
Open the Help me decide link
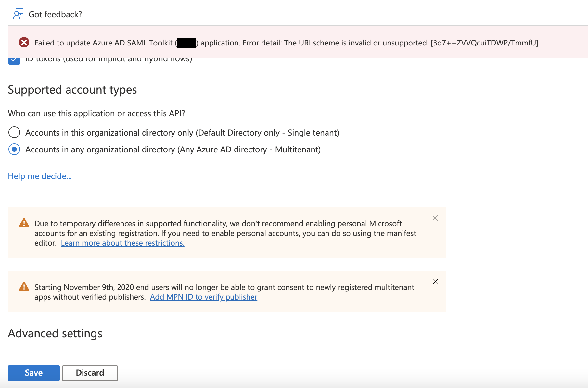pos(40,176)
